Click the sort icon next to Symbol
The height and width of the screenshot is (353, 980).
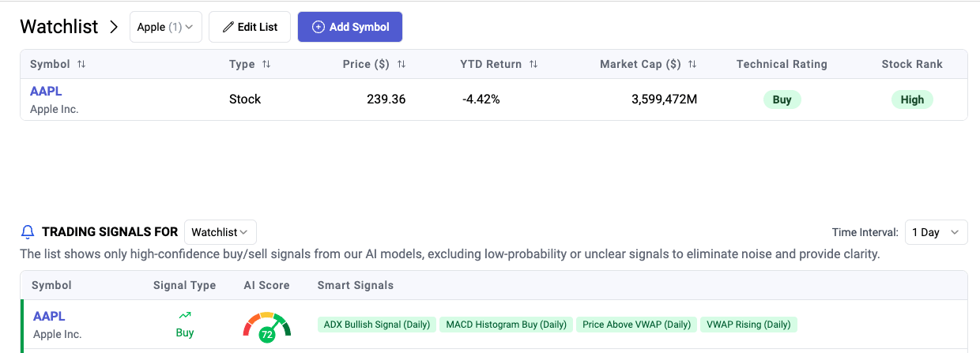(x=81, y=64)
